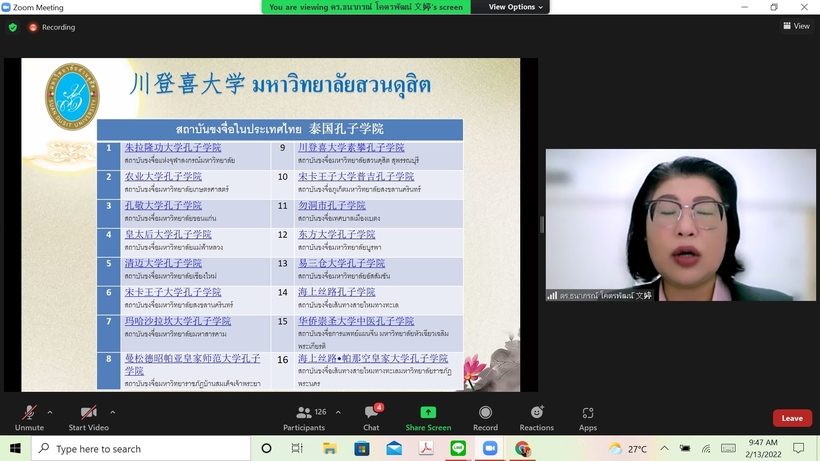Start recording with the Record button
Screen dimensions: 820x461
(x=485, y=417)
